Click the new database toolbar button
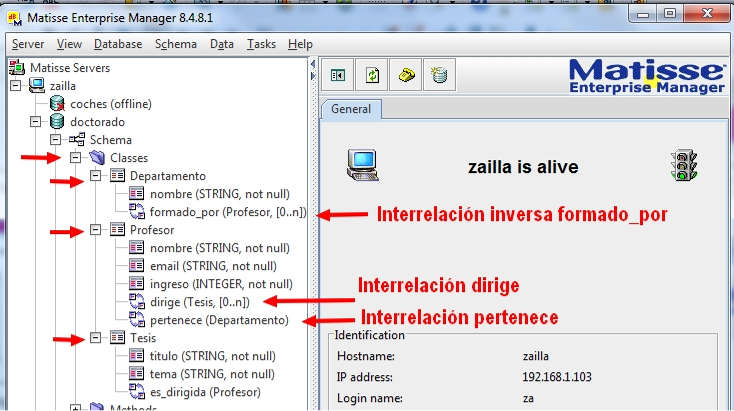Screen dimensions: 734x411 click(440, 75)
